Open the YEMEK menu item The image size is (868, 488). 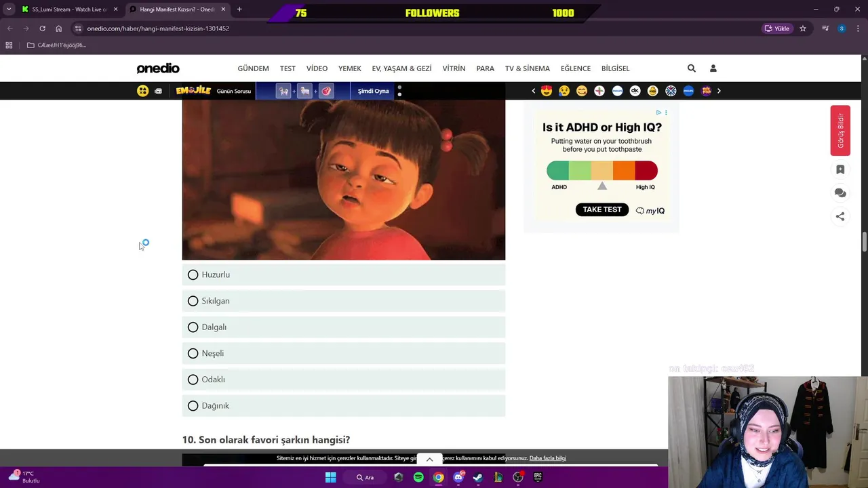(x=350, y=68)
